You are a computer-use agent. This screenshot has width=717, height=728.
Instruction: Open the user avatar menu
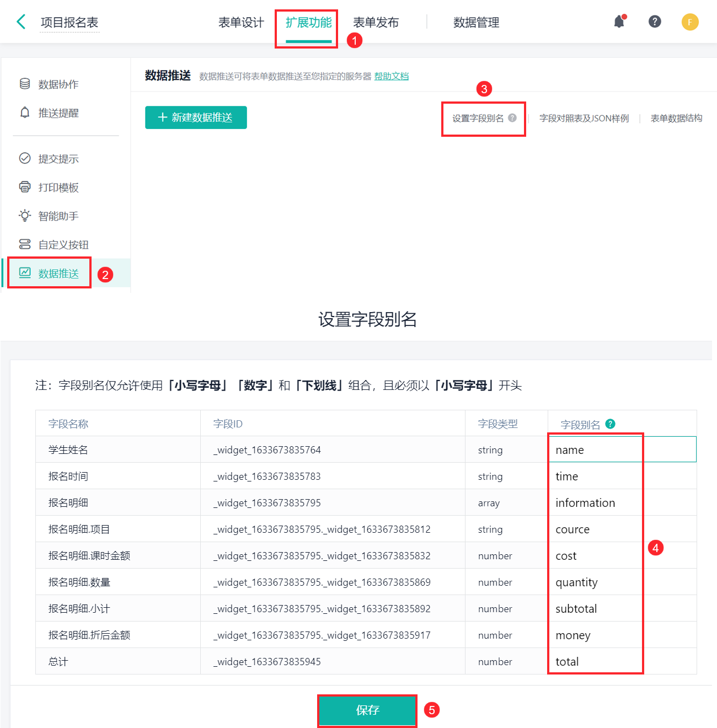[x=690, y=22]
